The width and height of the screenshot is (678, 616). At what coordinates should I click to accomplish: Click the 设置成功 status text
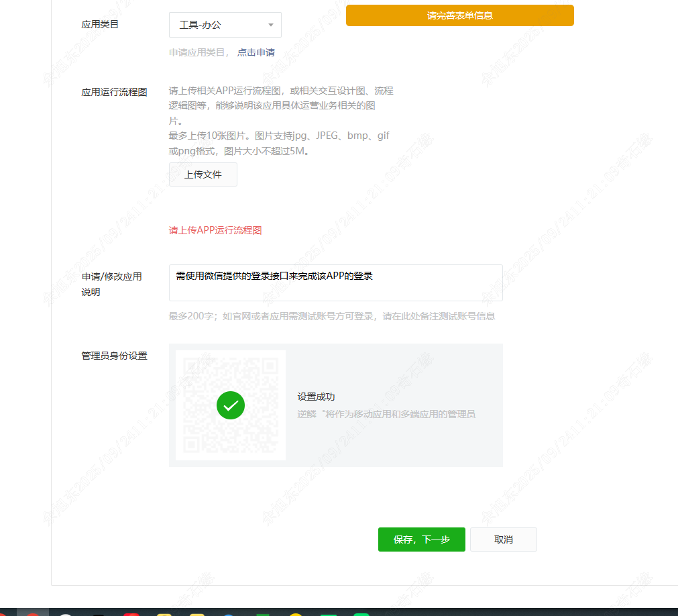pos(316,397)
